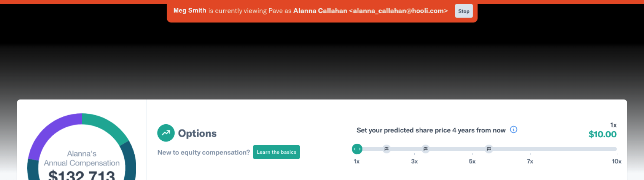This screenshot has height=180, width=644.
Task: Click the 1x tick label under slider
Action: [357, 161]
